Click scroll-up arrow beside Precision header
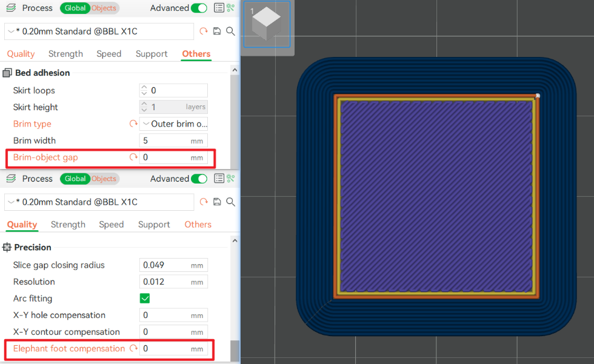Screen dimensions: 594x364 click(235, 240)
